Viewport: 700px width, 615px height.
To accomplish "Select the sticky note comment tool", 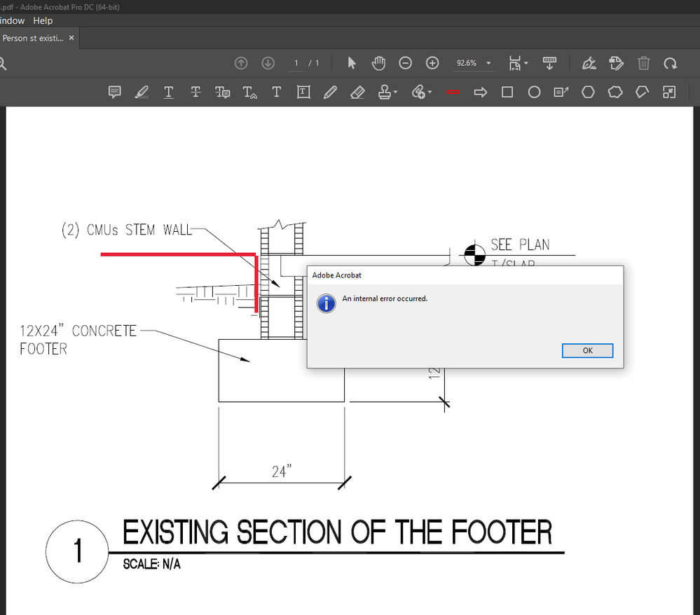I will pyautogui.click(x=114, y=92).
